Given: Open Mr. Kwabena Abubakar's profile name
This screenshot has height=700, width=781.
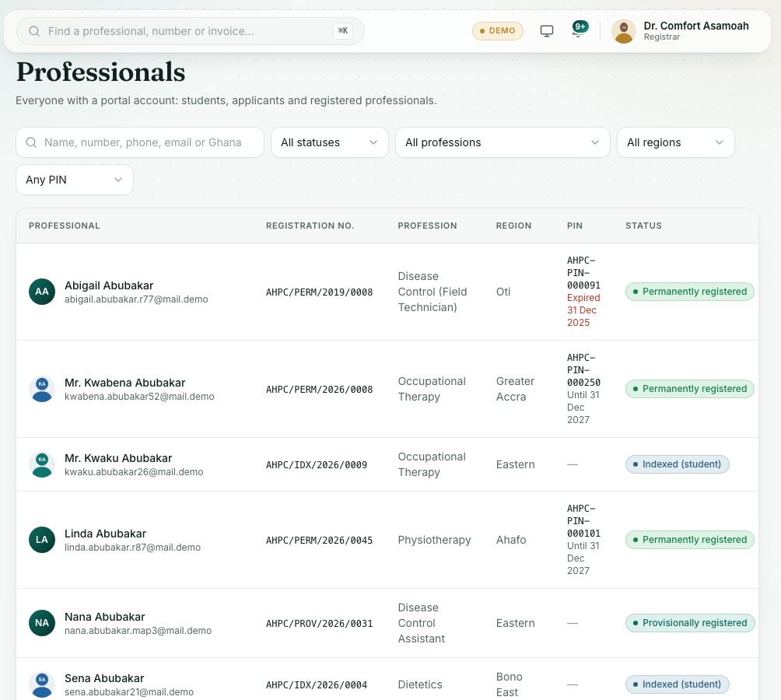Looking at the screenshot, I should (125, 383).
